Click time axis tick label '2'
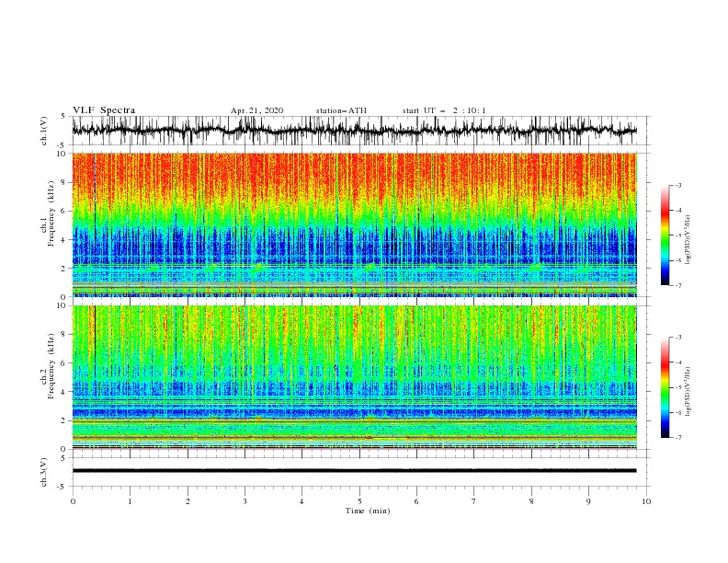 pyautogui.click(x=188, y=501)
